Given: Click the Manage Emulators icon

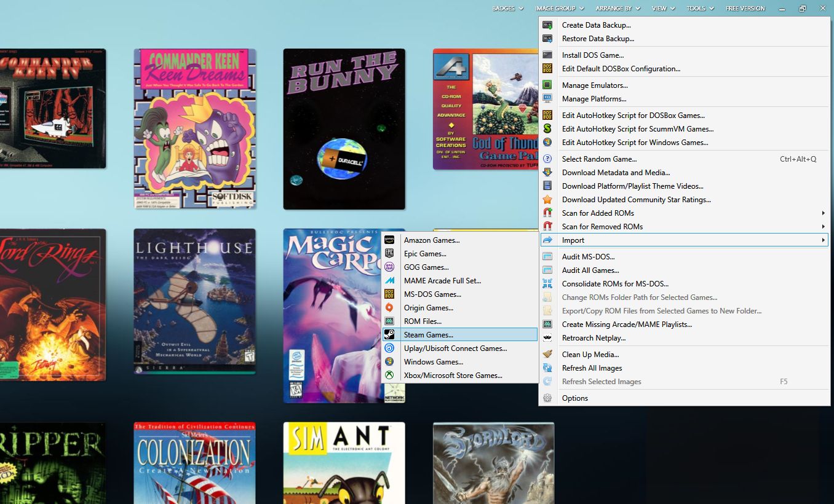Looking at the screenshot, I should 547,85.
